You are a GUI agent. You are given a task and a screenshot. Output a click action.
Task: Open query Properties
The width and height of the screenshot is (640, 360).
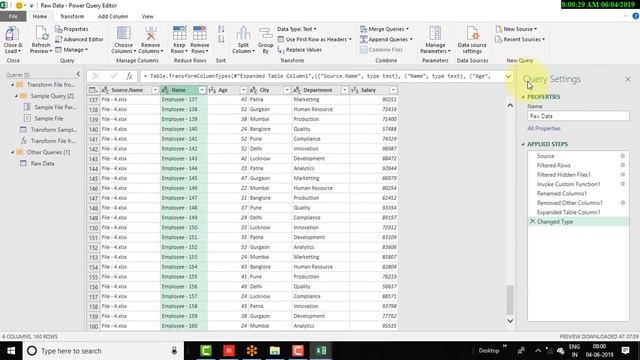pyautogui.click(x=71, y=29)
